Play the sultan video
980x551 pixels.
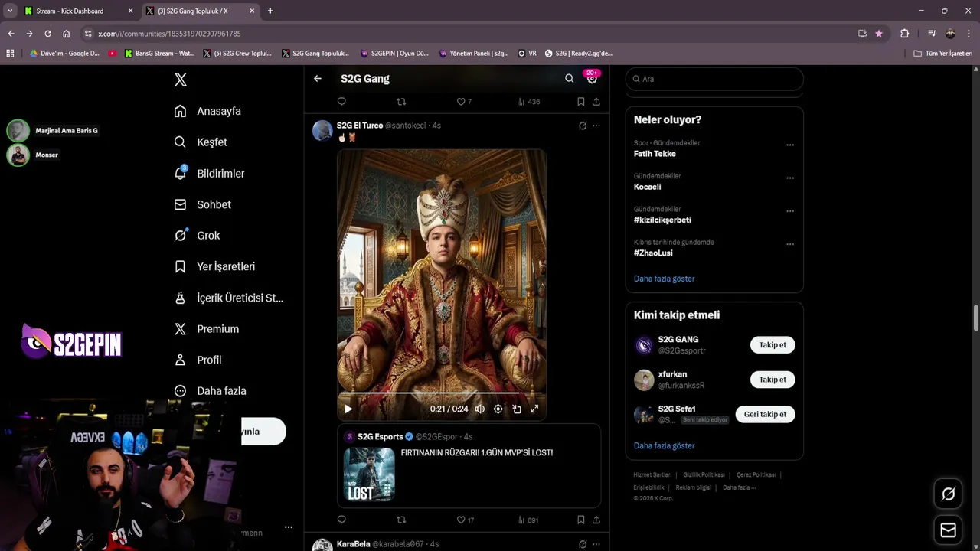pyautogui.click(x=348, y=409)
